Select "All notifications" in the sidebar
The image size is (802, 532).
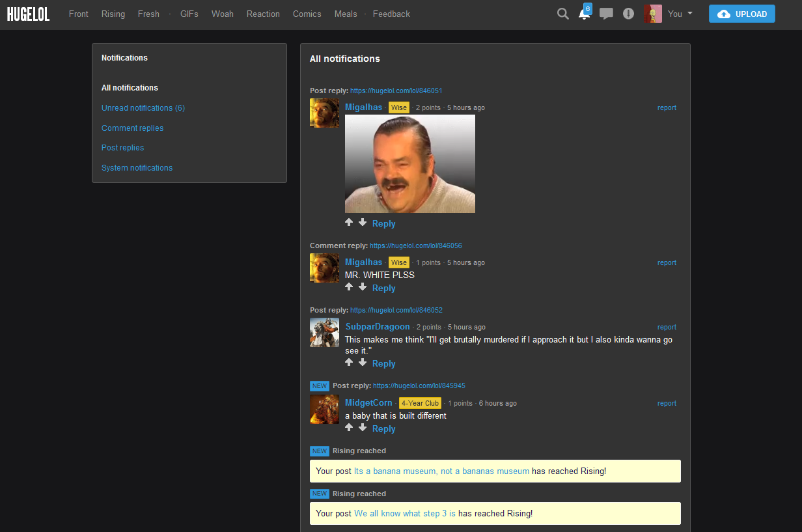[x=130, y=88]
